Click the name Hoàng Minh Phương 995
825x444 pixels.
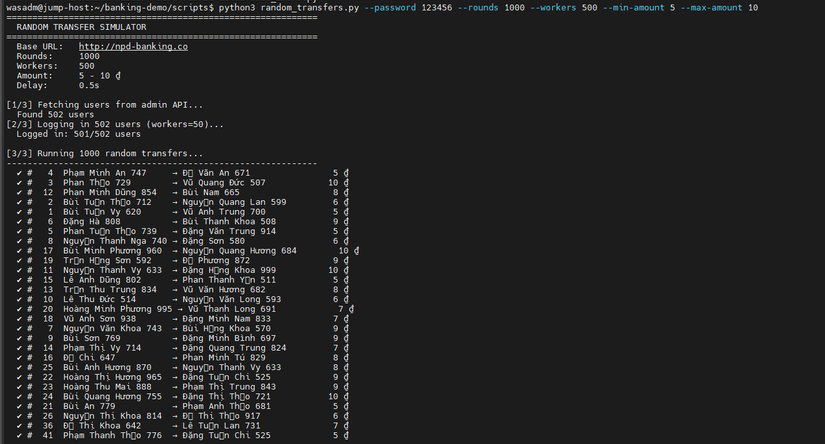click(118, 309)
